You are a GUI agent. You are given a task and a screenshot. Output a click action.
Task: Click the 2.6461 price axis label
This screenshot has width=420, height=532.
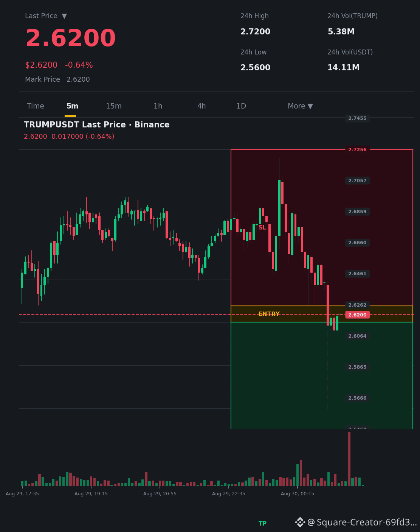358,274
